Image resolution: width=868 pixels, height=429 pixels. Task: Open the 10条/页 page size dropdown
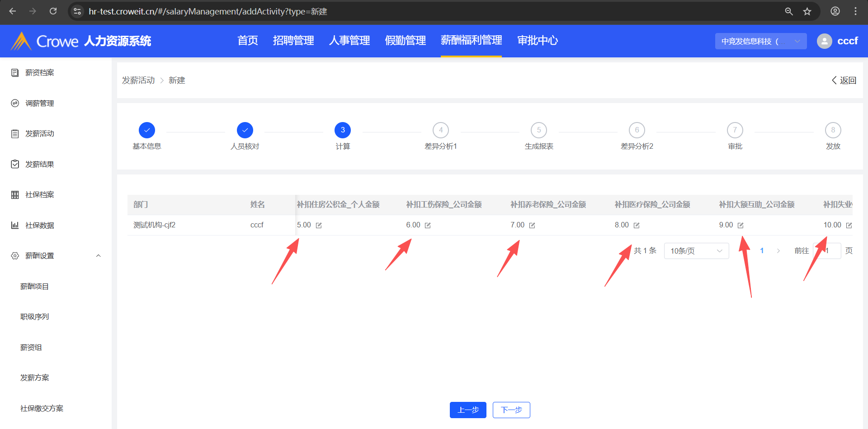pyautogui.click(x=696, y=251)
